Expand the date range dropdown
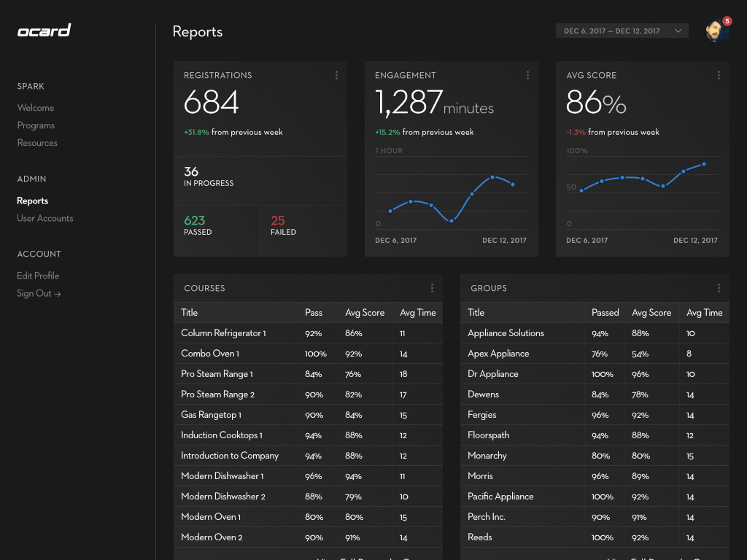 click(x=622, y=31)
